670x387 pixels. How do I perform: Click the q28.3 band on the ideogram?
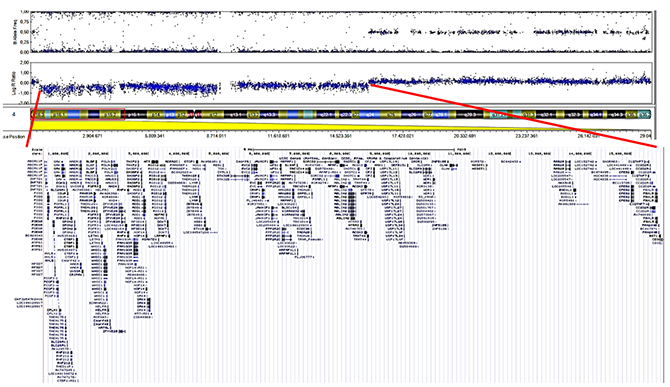pos(470,115)
